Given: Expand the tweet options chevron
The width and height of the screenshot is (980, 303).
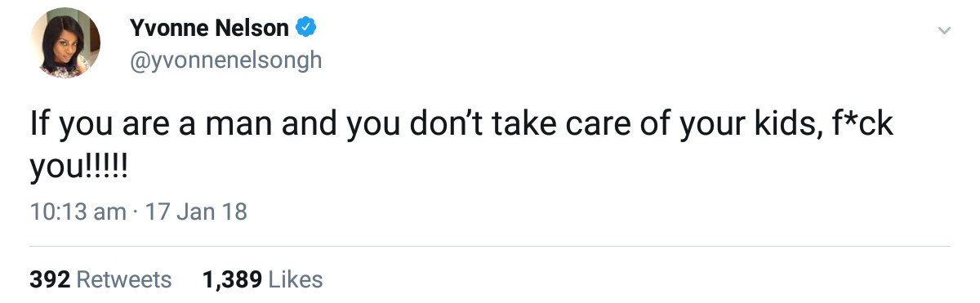Looking at the screenshot, I should click(x=944, y=31).
